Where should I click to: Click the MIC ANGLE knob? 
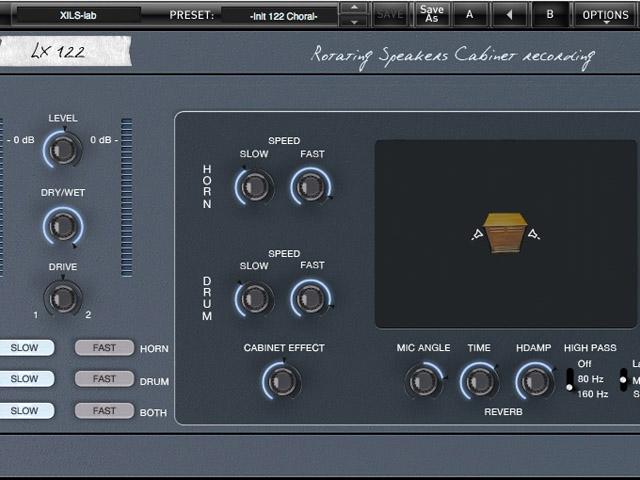[x=423, y=380]
